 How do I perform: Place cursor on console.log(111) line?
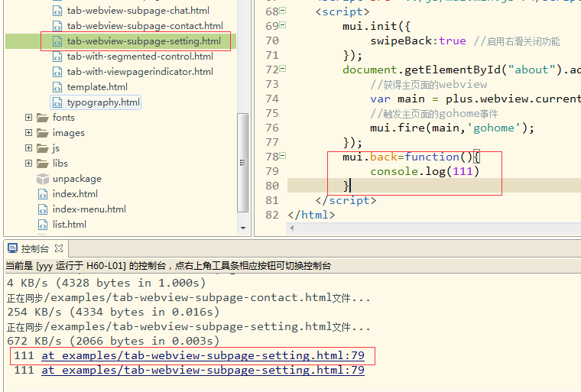(424, 171)
